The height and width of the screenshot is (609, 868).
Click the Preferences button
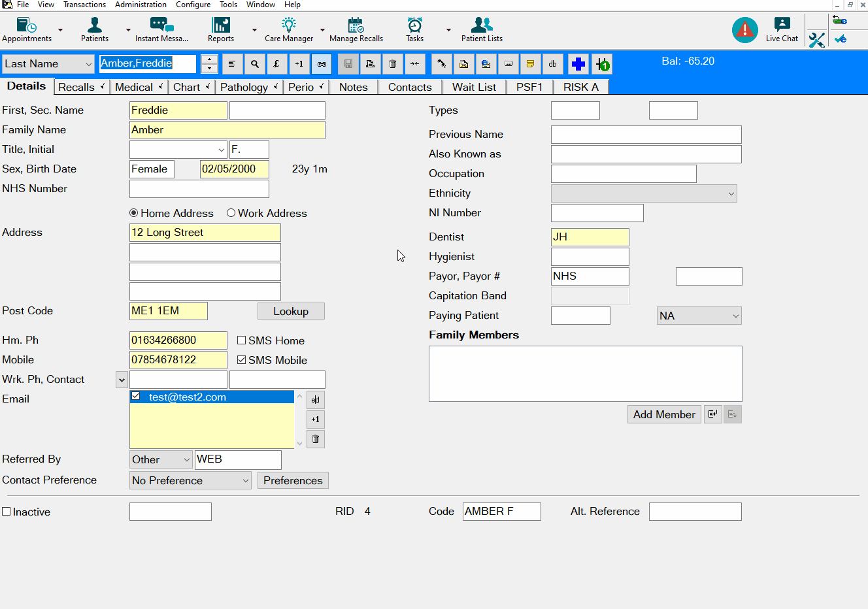click(293, 480)
